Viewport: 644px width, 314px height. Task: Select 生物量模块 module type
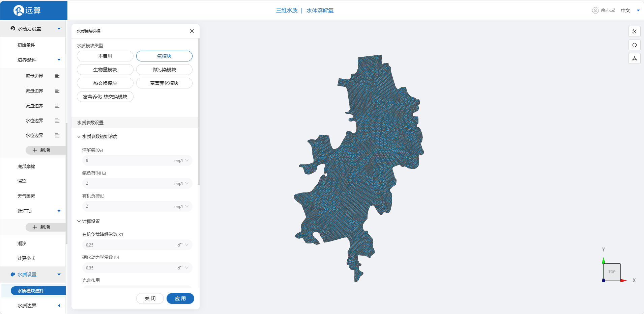tap(105, 70)
